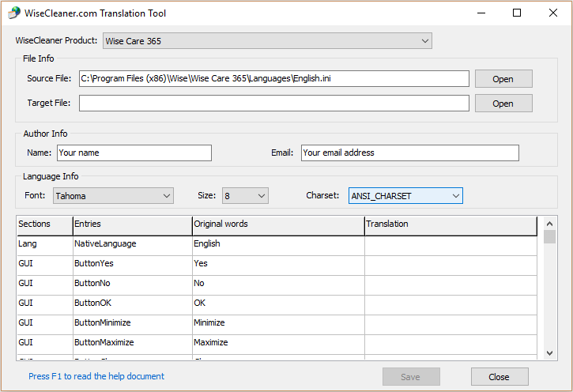The height and width of the screenshot is (392, 573).
Task: Click the Target File input field
Action: tap(274, 103)
